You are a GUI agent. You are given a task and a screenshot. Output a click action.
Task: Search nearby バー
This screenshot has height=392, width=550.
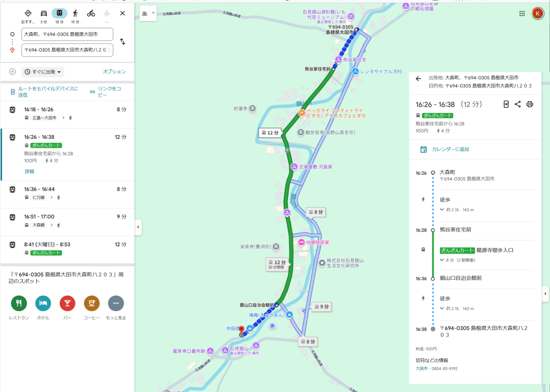[67, 303]
